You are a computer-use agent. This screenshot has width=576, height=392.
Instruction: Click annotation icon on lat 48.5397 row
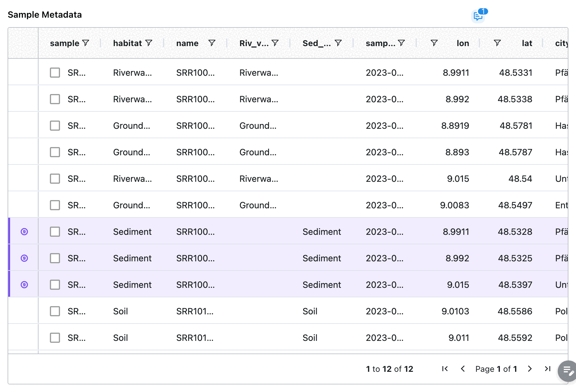24,285
